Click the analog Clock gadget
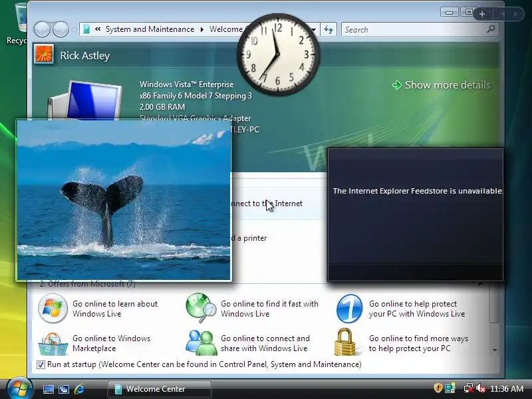Viewport: 532px width, 399px height. pos(278,55)
